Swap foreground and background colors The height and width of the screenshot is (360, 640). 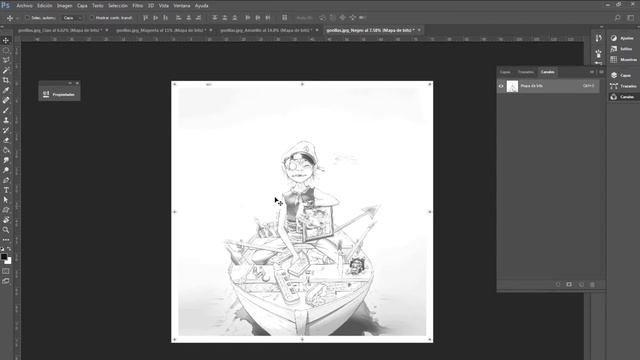click(x=9, y=249)
